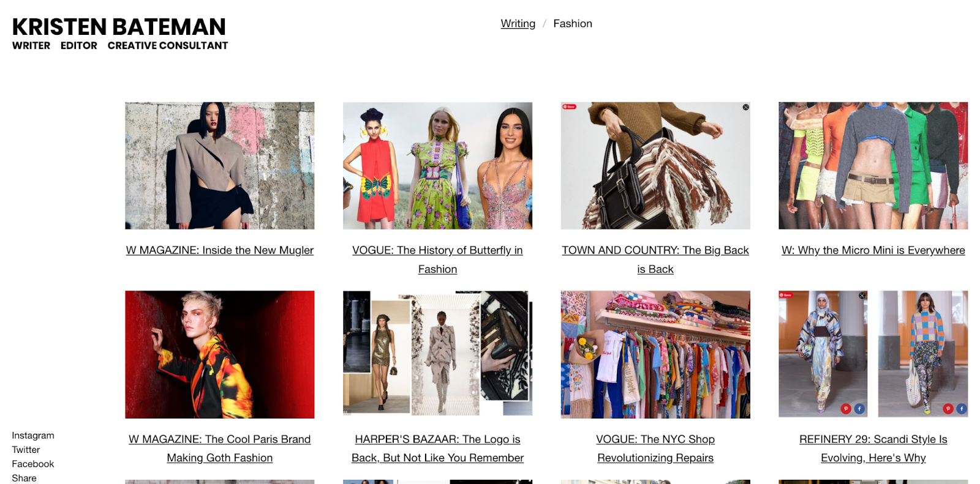This screenshot has width=980, height=484.
Task: Click the fringed big bag thumbnail
Action: click(655, 166)
